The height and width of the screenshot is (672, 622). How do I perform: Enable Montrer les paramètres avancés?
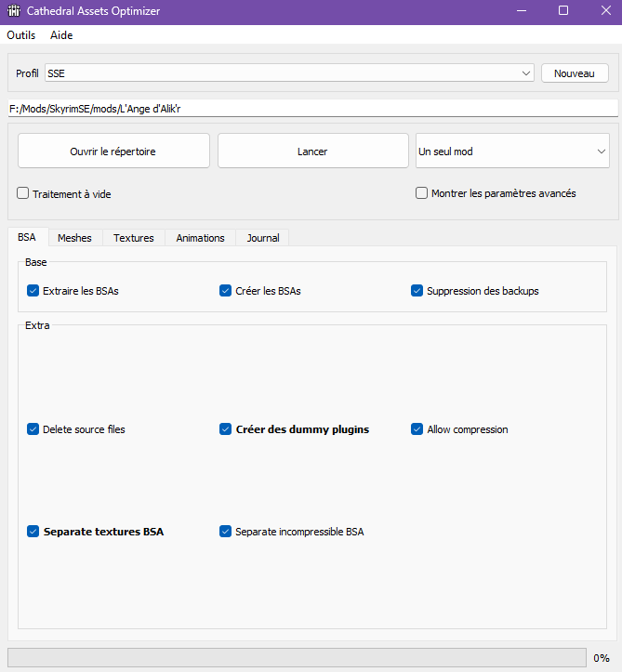pyautogui.click(x=421, y=193)
